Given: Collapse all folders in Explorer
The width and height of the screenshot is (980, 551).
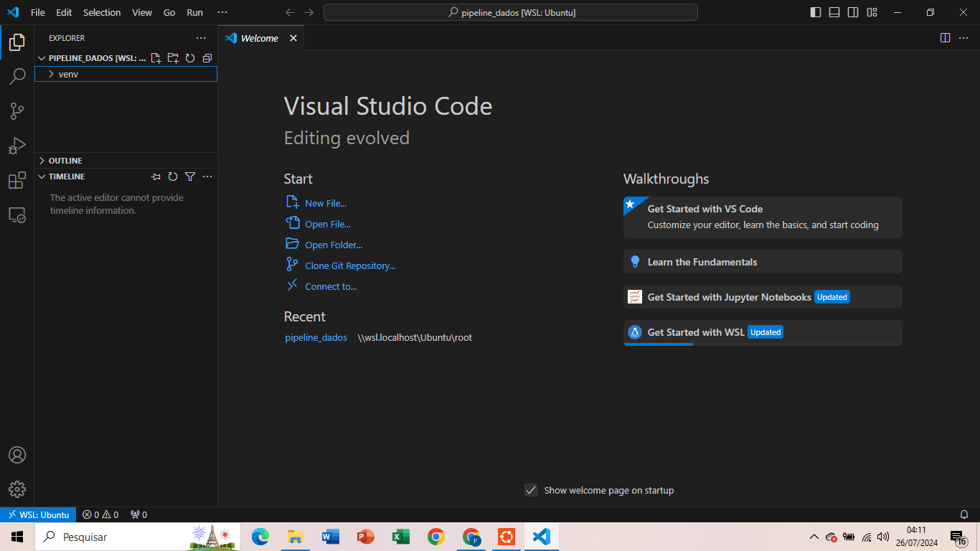Looking at the screenshot, I should click(x=207, y=58).
